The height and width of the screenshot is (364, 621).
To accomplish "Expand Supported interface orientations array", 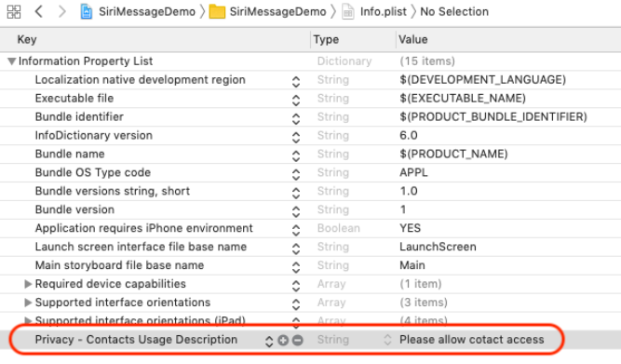I will tap(28, 303).
